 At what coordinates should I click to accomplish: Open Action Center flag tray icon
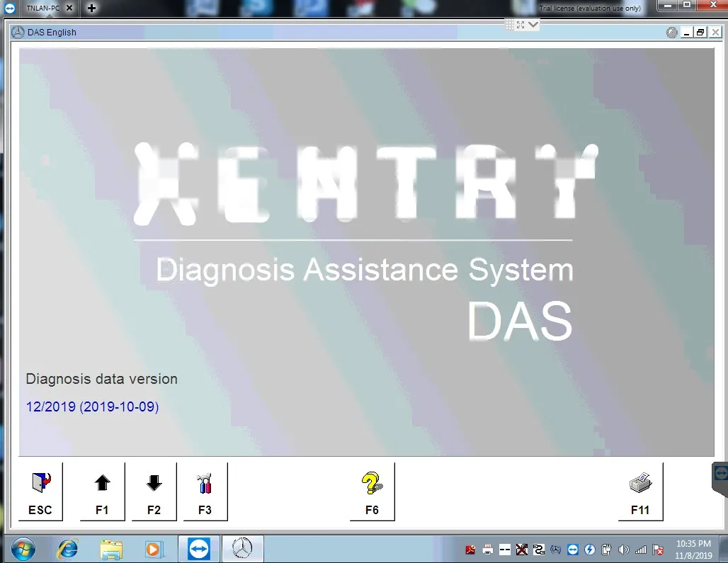658,550
